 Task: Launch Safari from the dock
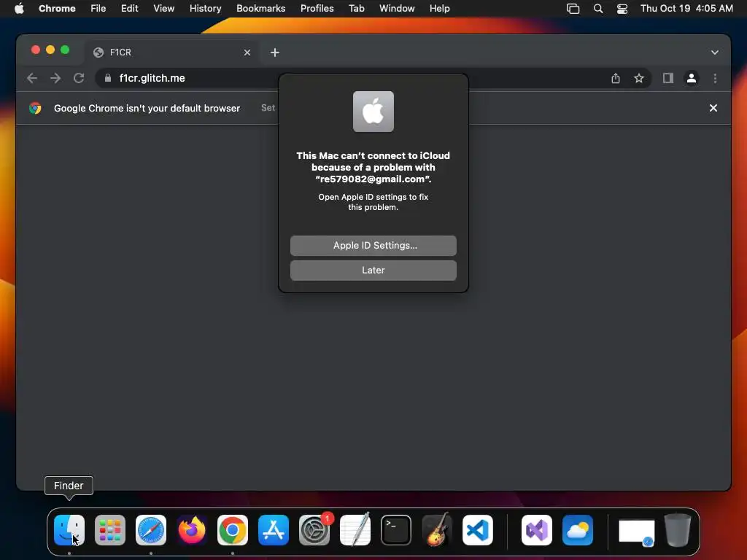[151, 529]
